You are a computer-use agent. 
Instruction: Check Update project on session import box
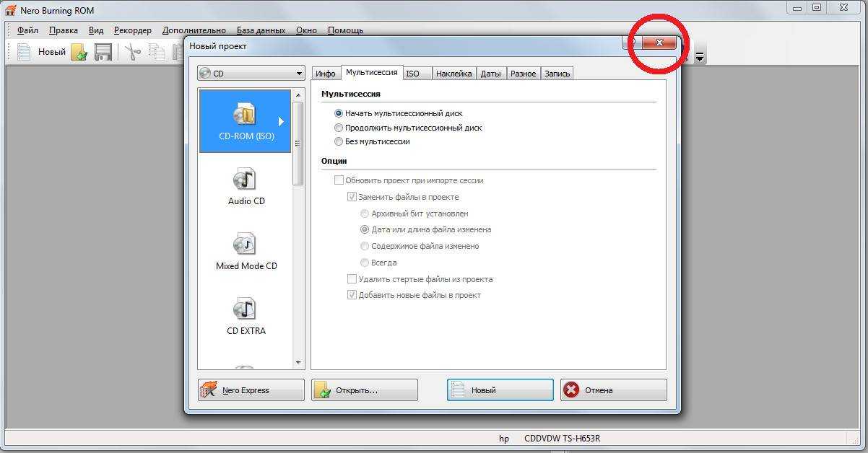tap(339, 180)
